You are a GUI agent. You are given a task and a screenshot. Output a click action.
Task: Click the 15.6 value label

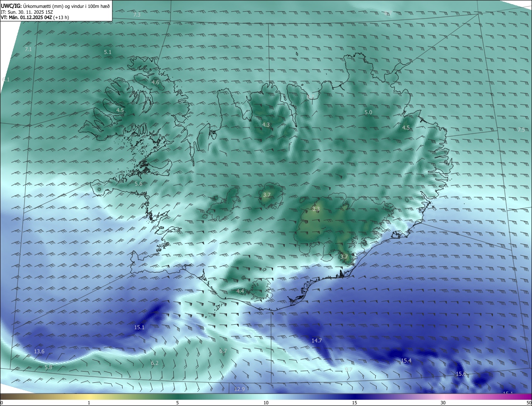point(461,374)
